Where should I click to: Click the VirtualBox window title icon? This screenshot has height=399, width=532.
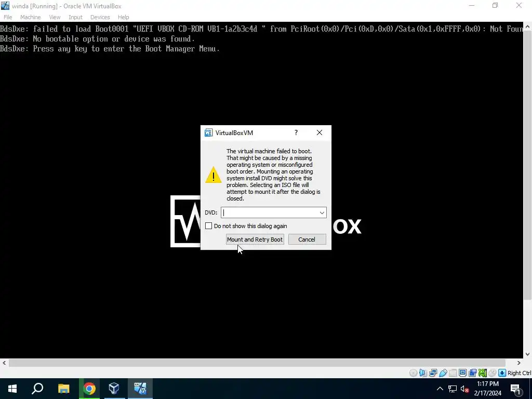(5, 6)
